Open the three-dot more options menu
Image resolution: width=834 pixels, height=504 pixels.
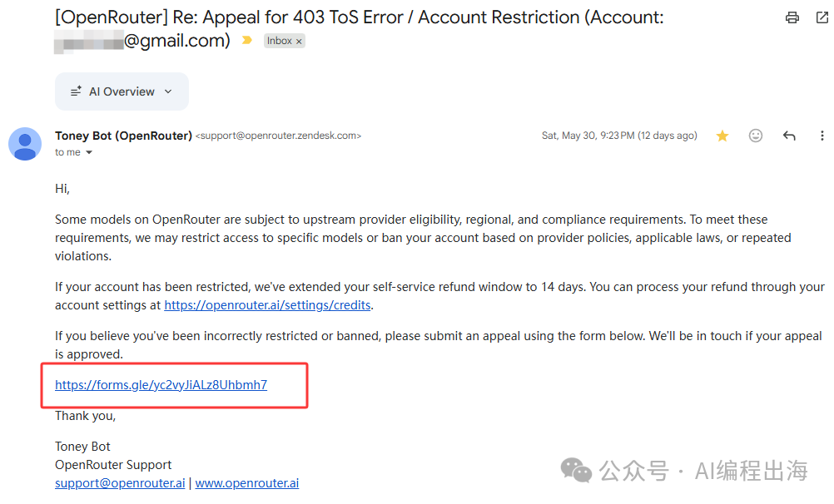(x=822, y=136)
